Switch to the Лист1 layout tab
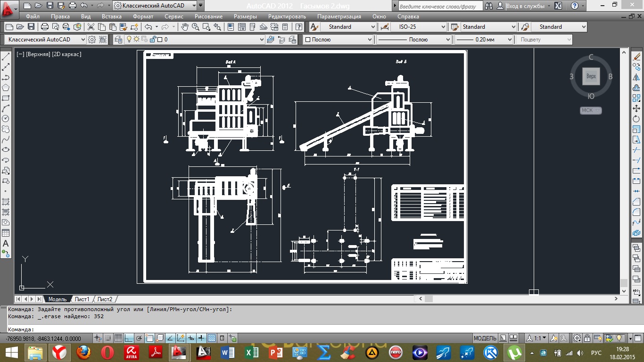Image resolution: width=644 pixels, height=362 pixels. (82, 299)
